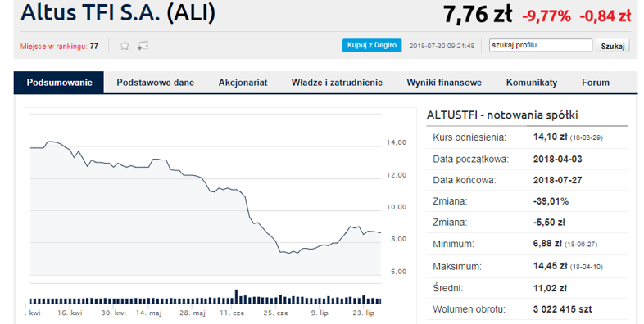Click the timestamp 2018-07-30 09:21:48
The width and height of the screenshot is (644, 324).
click(x=442, y=46)
